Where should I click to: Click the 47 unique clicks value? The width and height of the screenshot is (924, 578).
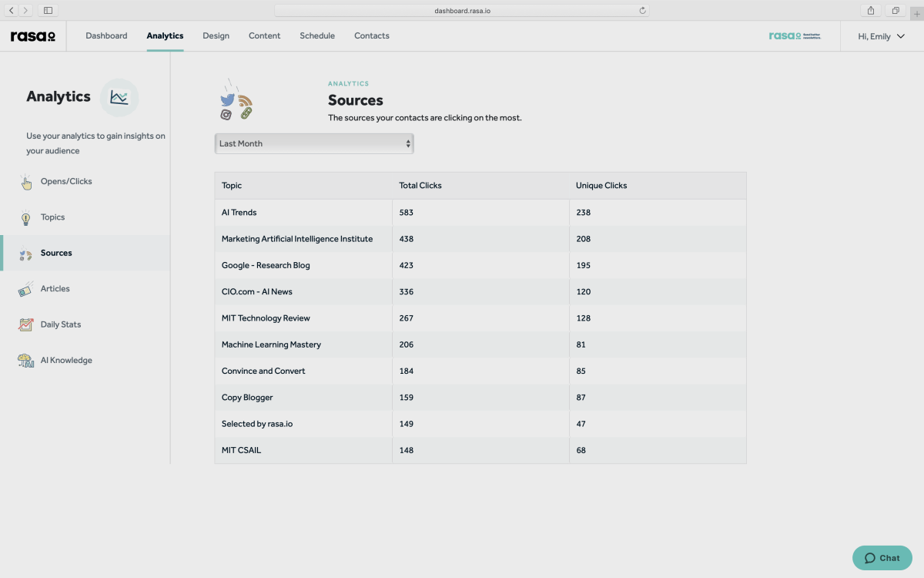(581, 424)
